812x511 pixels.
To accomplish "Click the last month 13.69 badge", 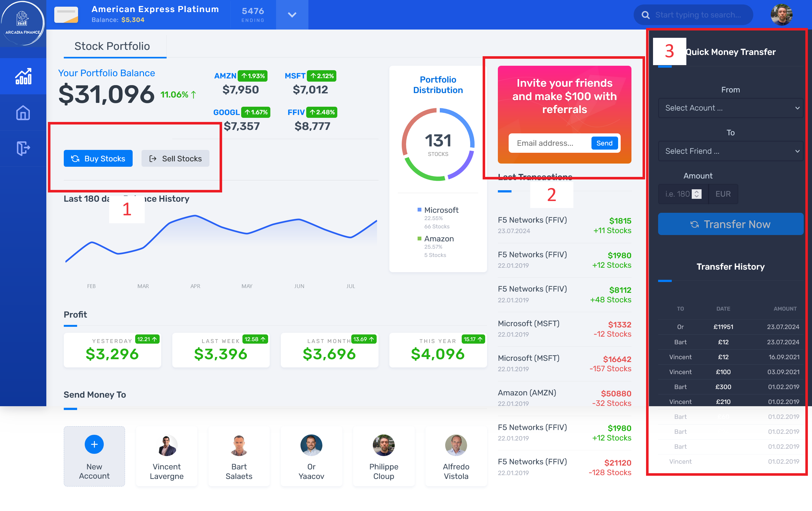I will click(364, 339).
